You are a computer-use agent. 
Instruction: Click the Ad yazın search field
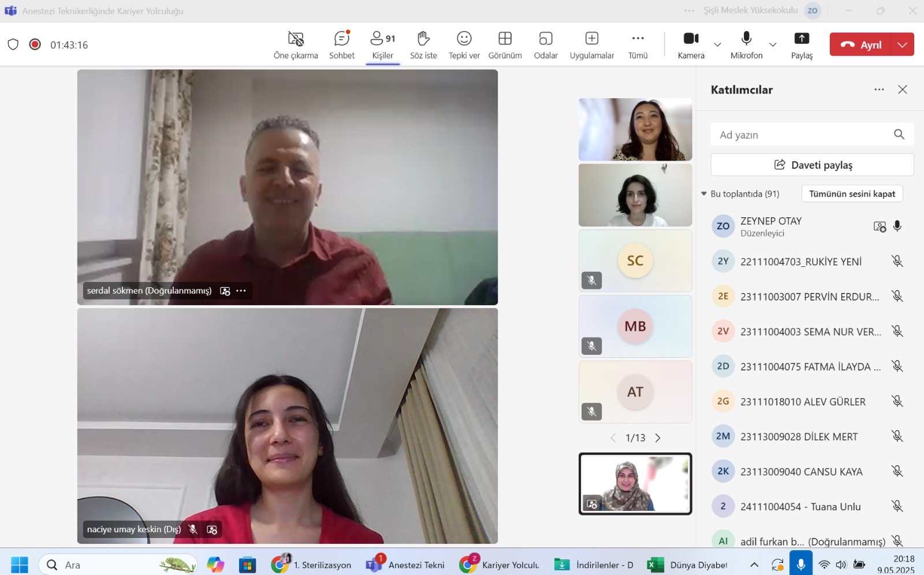[803, 135]
